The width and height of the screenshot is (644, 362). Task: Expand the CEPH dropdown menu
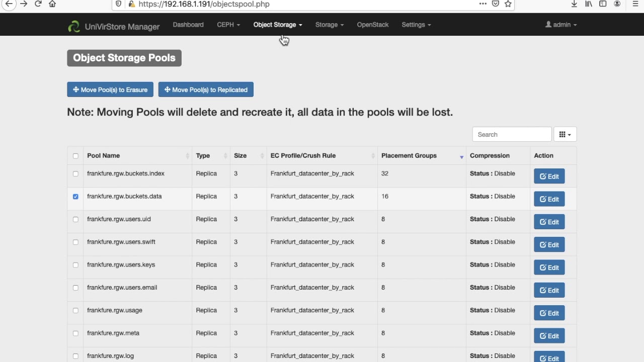228,25
